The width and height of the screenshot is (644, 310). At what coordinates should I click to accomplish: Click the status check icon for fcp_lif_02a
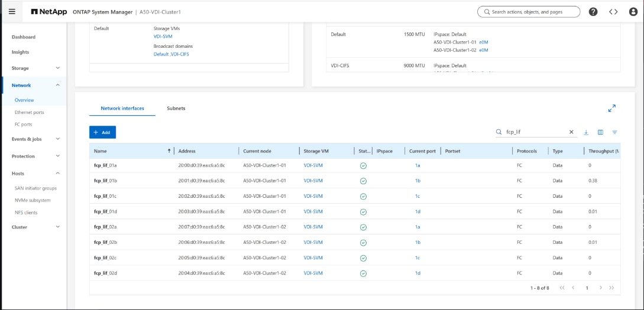click(363, 227)
